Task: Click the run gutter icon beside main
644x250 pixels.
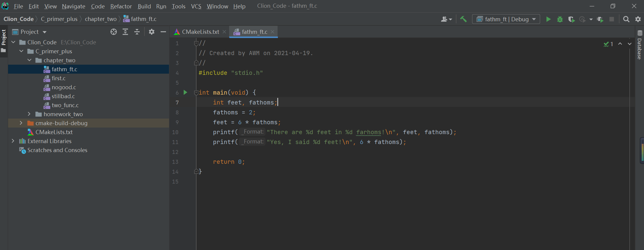Action: tap(185, 93)
